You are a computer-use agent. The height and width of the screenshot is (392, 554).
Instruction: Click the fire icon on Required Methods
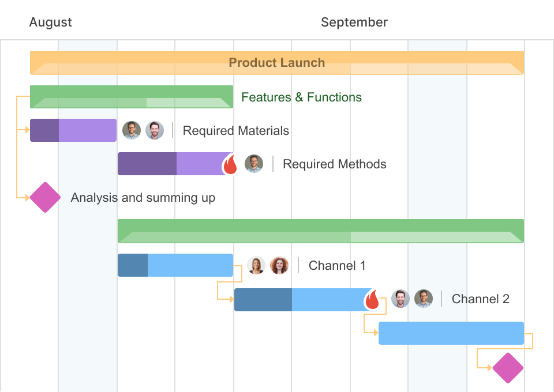(x=230, y=165)
